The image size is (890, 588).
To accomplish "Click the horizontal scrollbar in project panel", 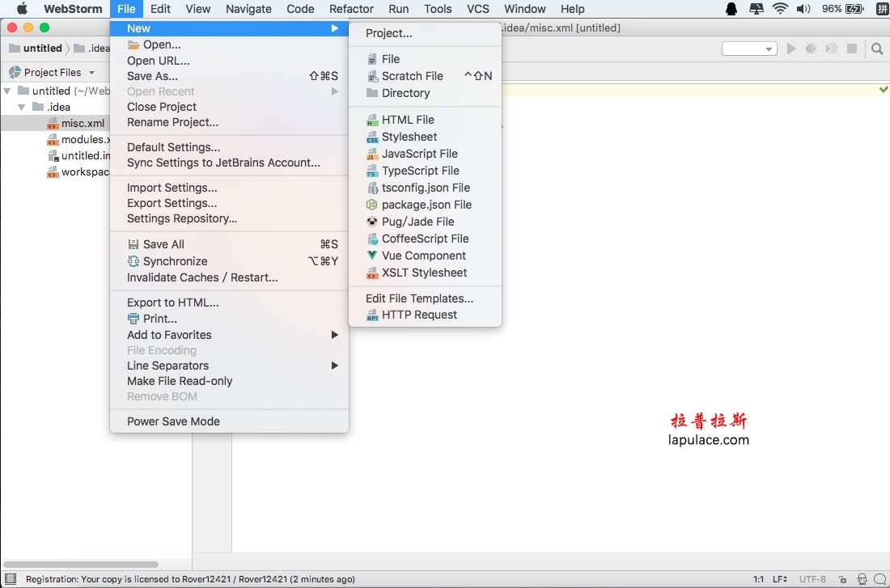I will coord(81,565).
